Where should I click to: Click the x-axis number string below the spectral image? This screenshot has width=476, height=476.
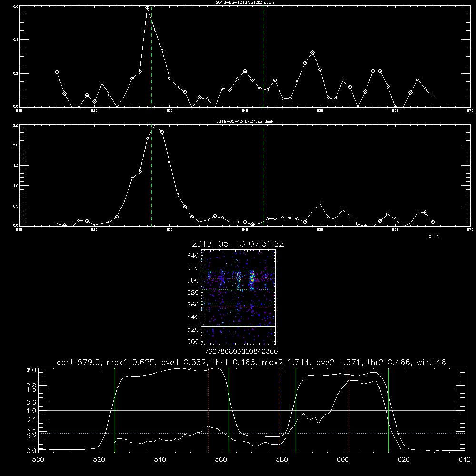[241, 351]
